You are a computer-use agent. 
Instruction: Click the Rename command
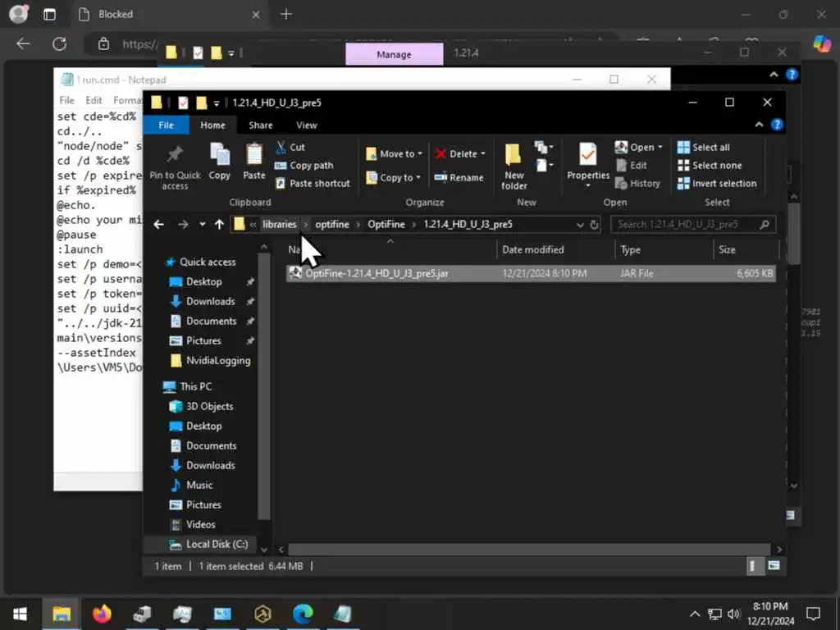click(x=459, y=177)
